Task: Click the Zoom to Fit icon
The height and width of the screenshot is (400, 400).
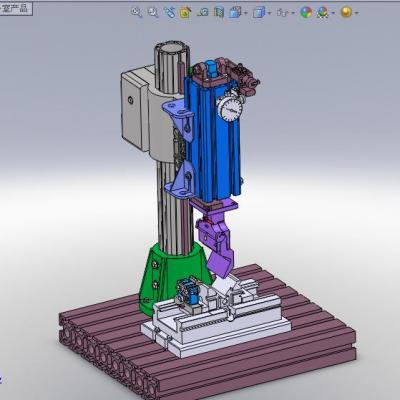Action: click(136, 12)
